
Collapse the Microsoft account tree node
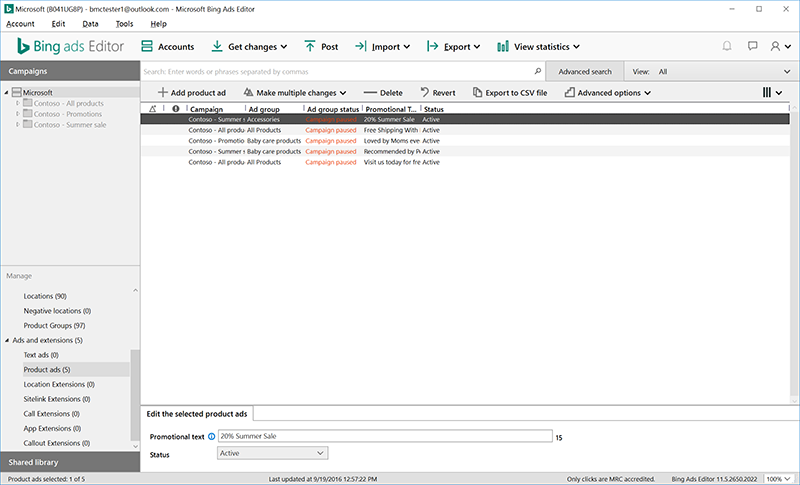point(6,93)
